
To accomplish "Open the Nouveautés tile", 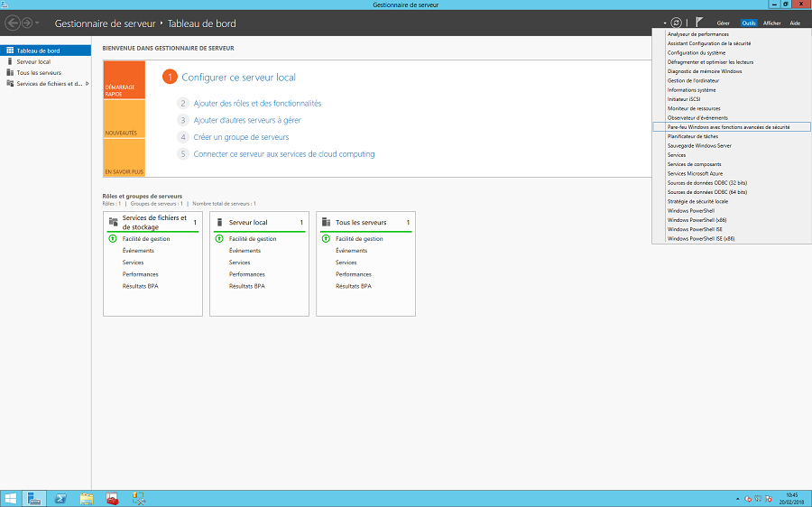I will (125, 118).
